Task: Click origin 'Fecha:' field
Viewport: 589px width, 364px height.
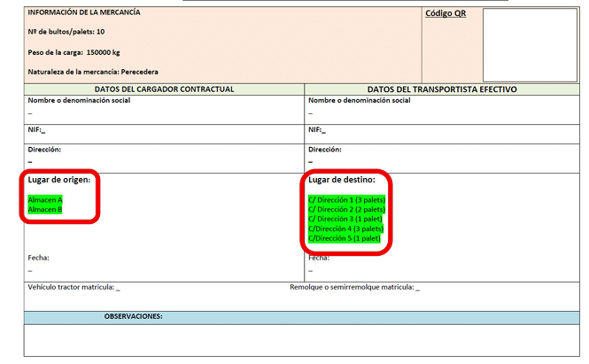Action: pos(38,258)
